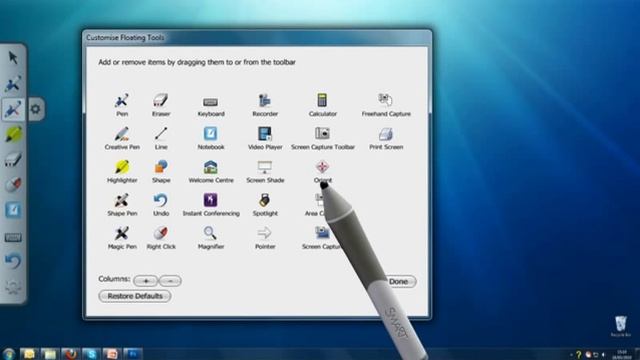This screenshot has height=360, width=640.
Task: Pick the Eraser icon in the dialog
Action: click(160, 100)
